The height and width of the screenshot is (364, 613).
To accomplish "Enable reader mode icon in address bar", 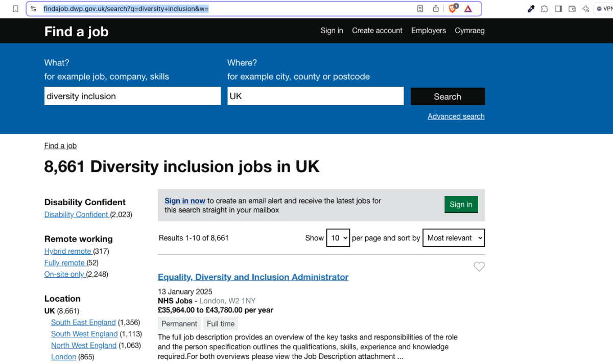I will [x=420, y=9].
